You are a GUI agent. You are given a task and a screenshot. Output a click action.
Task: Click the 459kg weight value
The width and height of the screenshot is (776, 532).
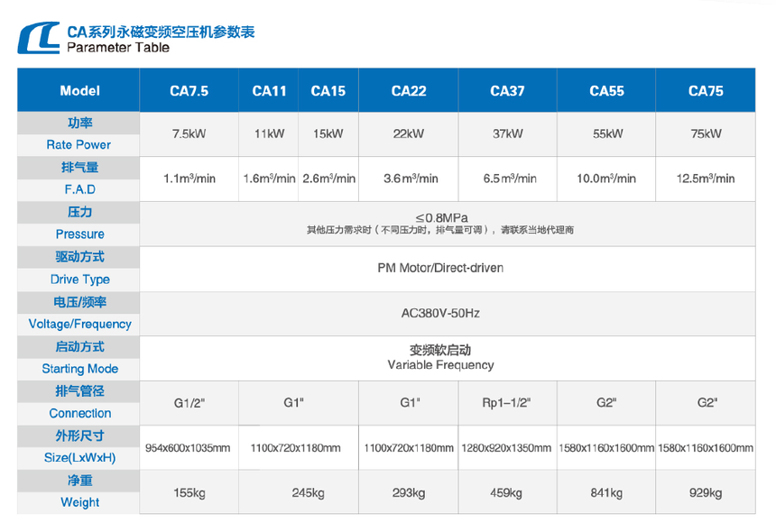pyautogui.click(x=506, y=493)
